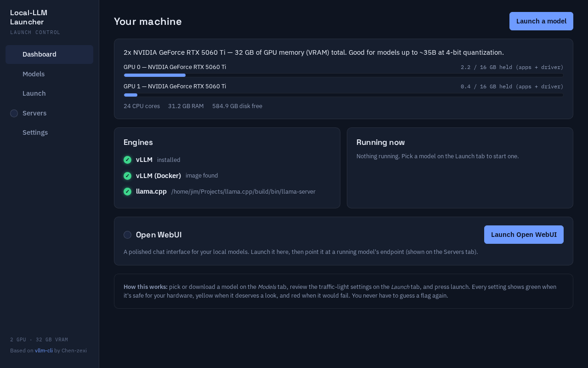Click the vLLM installed green check icon

(127, 160)
